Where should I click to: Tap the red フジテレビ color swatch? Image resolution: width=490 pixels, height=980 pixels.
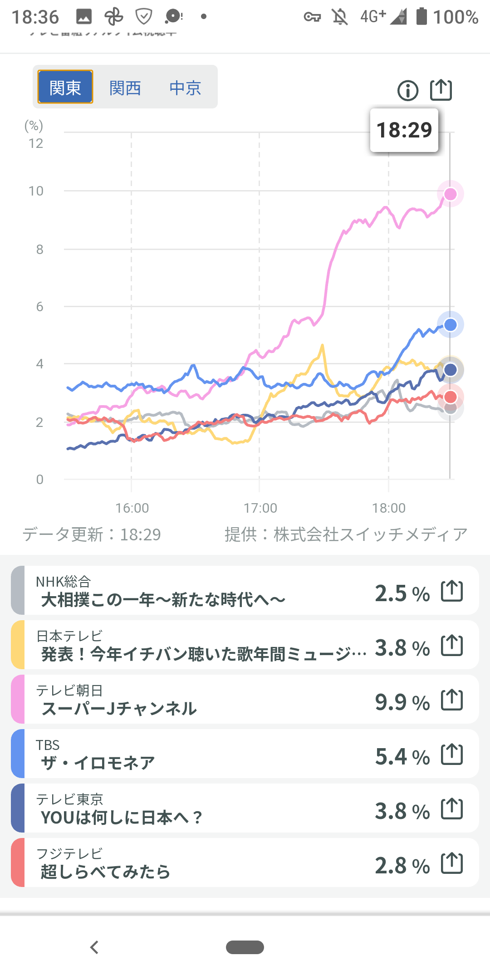18,863
